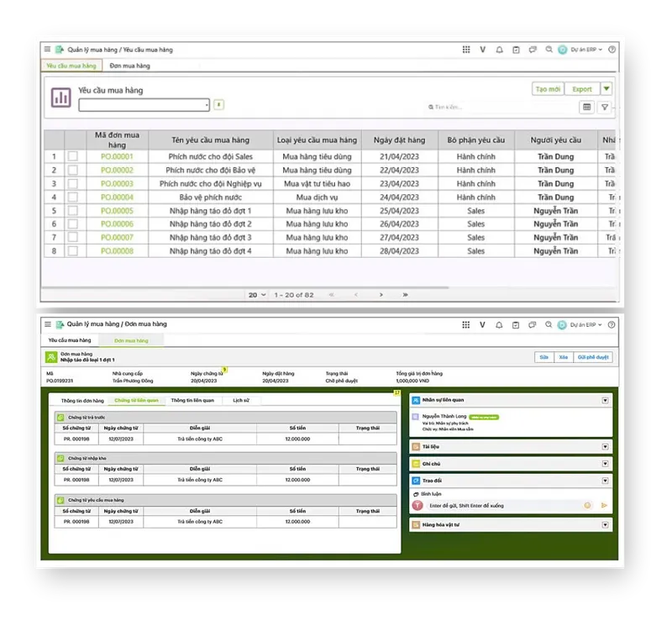
Task: Open hamburger menu of the Yêu cầu mua hàng page
Action: (x=47, y=50)
